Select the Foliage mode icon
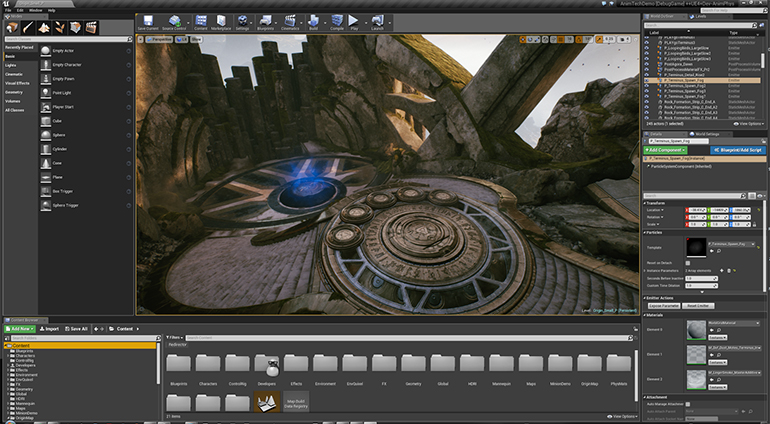The height and width of the screenshot is (424, 770). 59,28
